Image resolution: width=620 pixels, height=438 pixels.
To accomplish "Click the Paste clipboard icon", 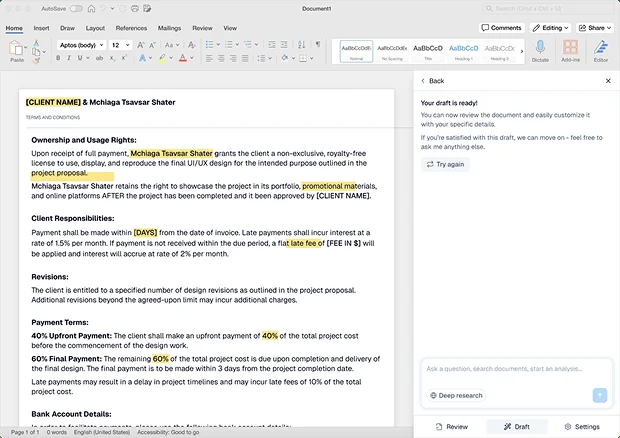I will [17, 48].
